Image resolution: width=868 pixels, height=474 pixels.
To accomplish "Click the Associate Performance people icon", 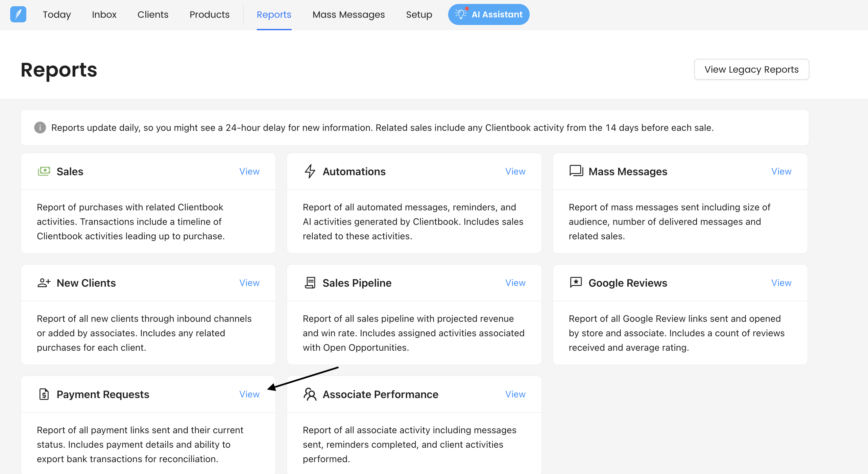I will tap(310, 394).
